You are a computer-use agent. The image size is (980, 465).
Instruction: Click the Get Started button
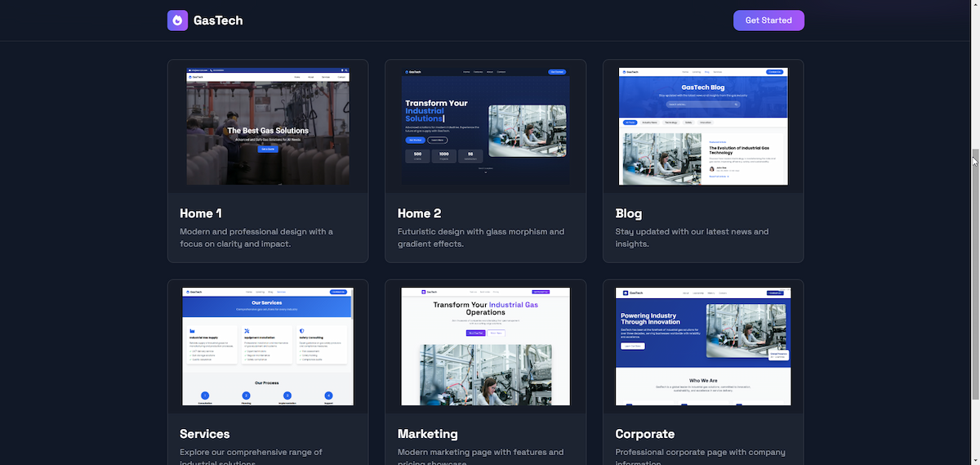coord(768,20)
